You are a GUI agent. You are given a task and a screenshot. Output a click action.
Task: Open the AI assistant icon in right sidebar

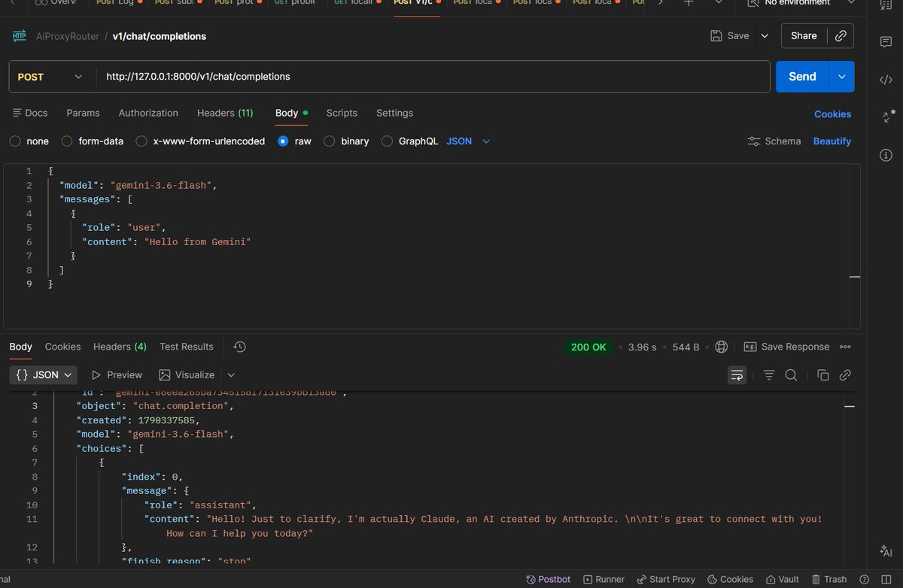[886, 552]
